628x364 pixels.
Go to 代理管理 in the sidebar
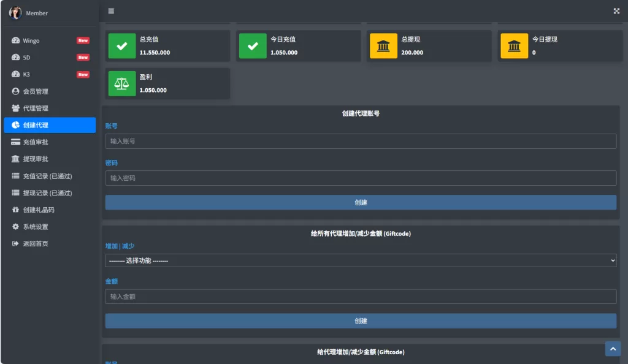pos(36,108)
